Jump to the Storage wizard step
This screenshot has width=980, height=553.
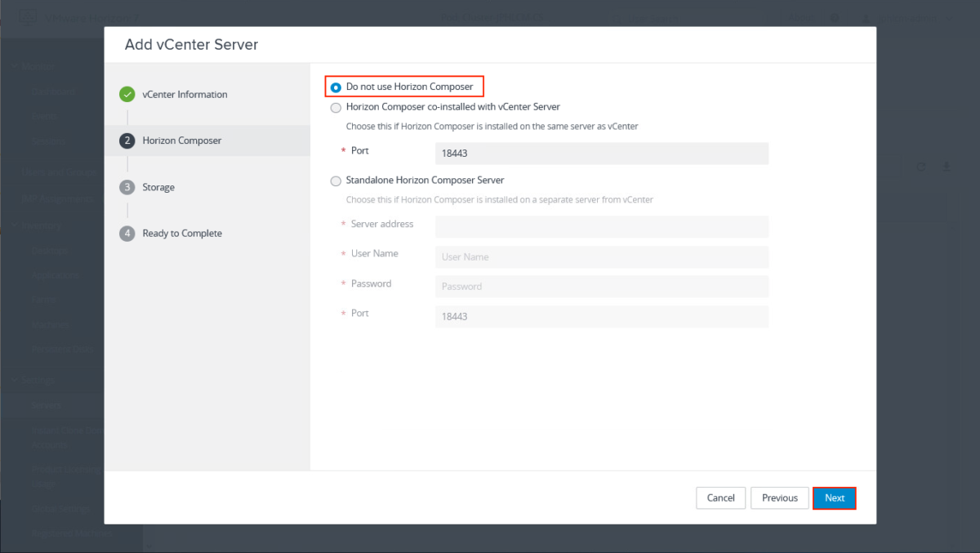pyautogui.click(x=158, y=187)
